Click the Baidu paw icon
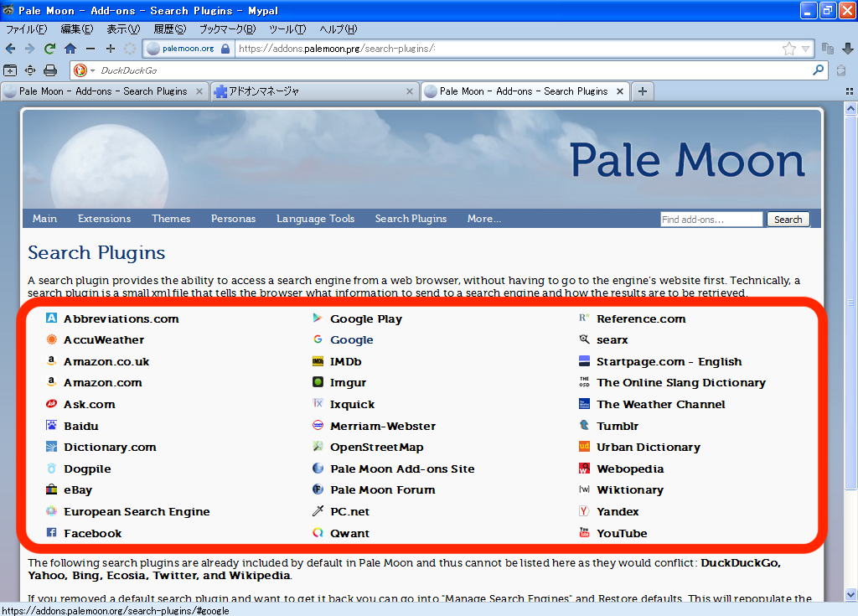The image size is (858, 616). click(51, 426)
